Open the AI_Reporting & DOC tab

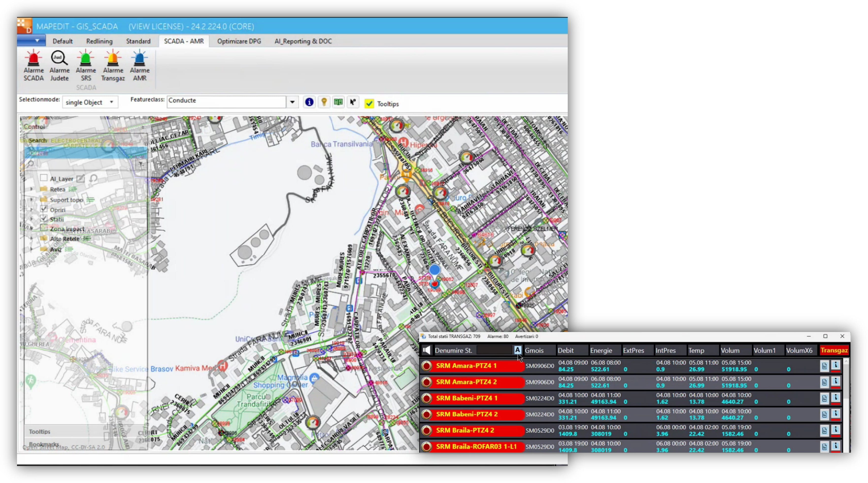click(x=303, y=41)
